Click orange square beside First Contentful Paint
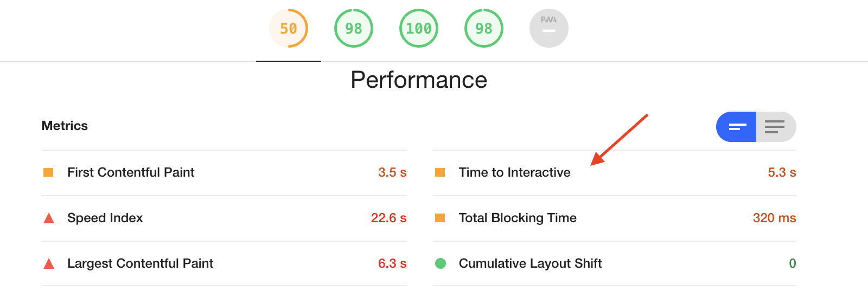 (48, 172)
